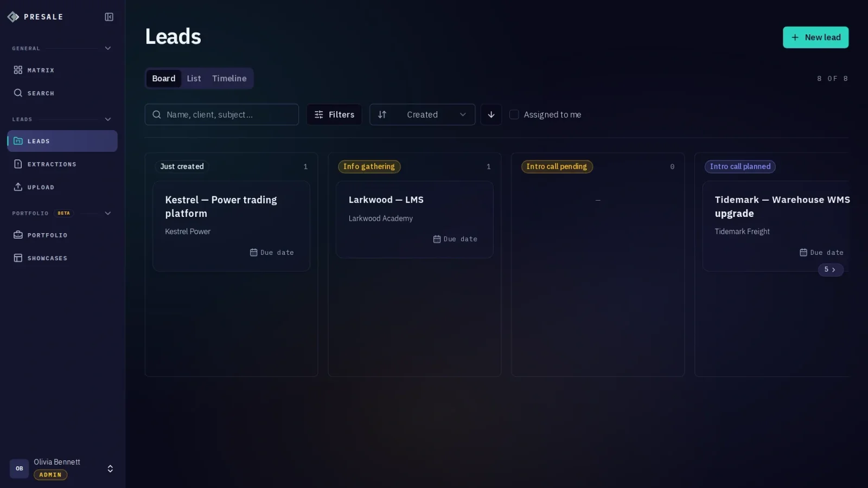Click the 8 of 8 results counter
This screenshot has height=488, width=868.
pyautogui.click(x=832, y=79)
